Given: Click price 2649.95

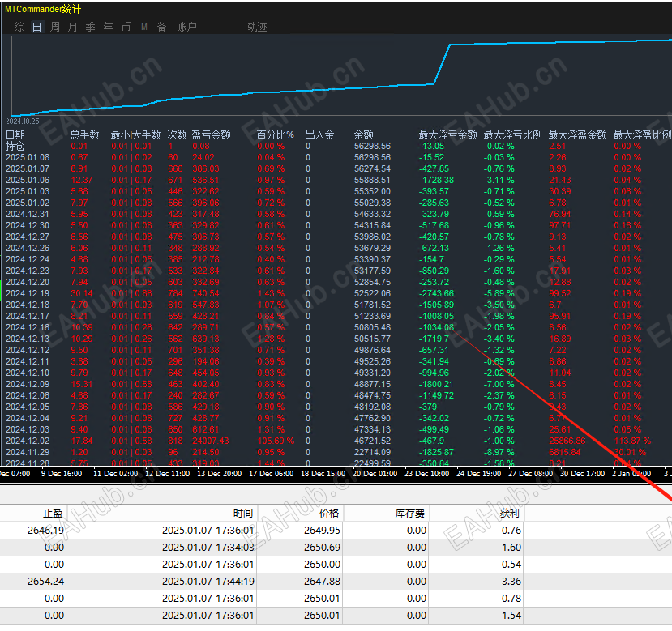Looking at the screenshot, I should (322, 531).
